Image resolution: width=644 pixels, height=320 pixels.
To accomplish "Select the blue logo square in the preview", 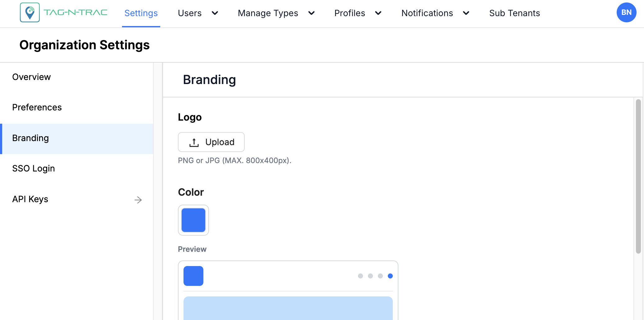I will 193,276.
